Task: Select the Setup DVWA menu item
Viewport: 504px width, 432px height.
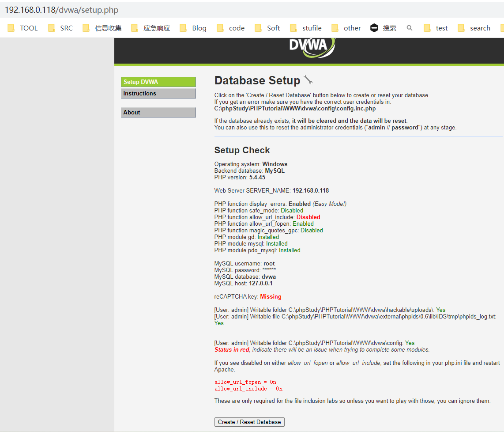Action: (158, 82)
